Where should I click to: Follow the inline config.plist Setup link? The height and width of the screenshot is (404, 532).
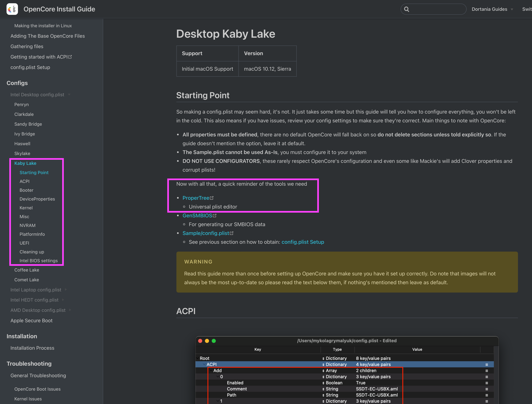coord(303,242)
